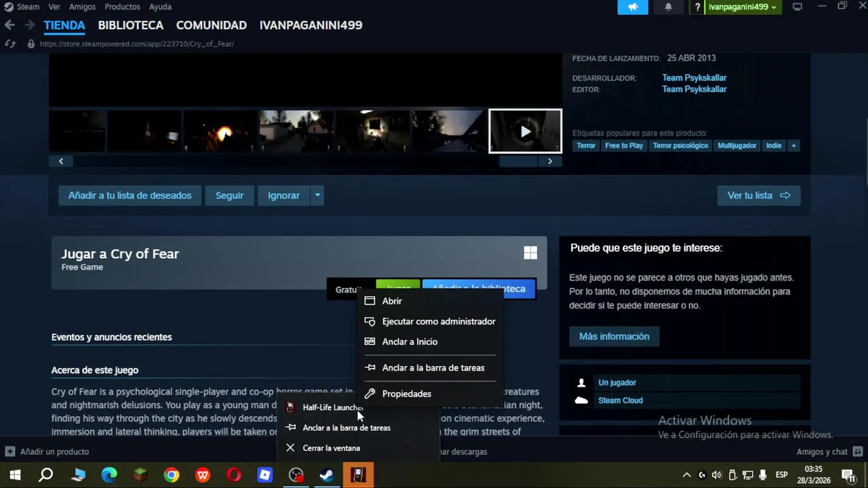Open the Steam notifications bell
The width and height of the screenshot is (868, 488).
pos(668,7)
